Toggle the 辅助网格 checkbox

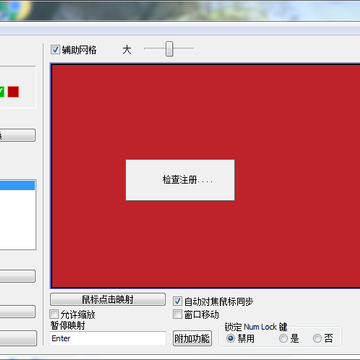55,50
